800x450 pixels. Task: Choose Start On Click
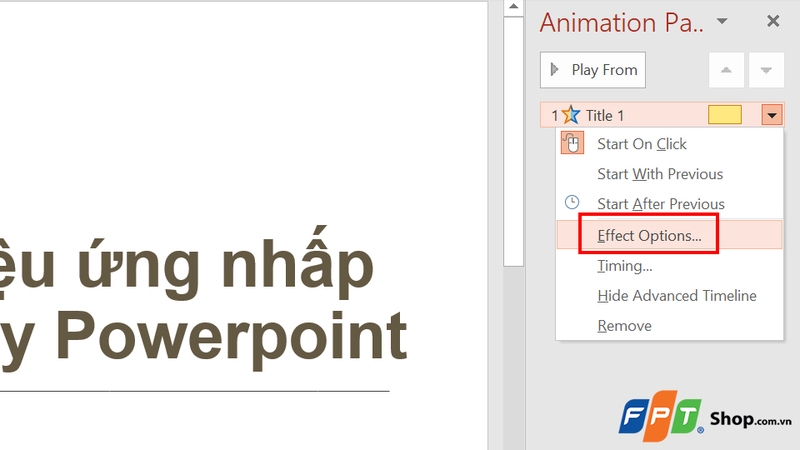pos(669,144)
